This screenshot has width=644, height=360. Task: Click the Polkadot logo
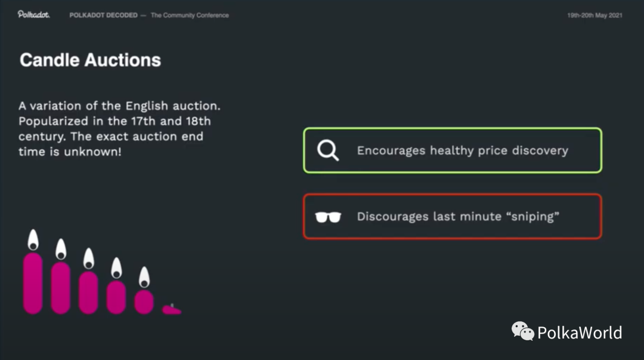click(33, 15)
